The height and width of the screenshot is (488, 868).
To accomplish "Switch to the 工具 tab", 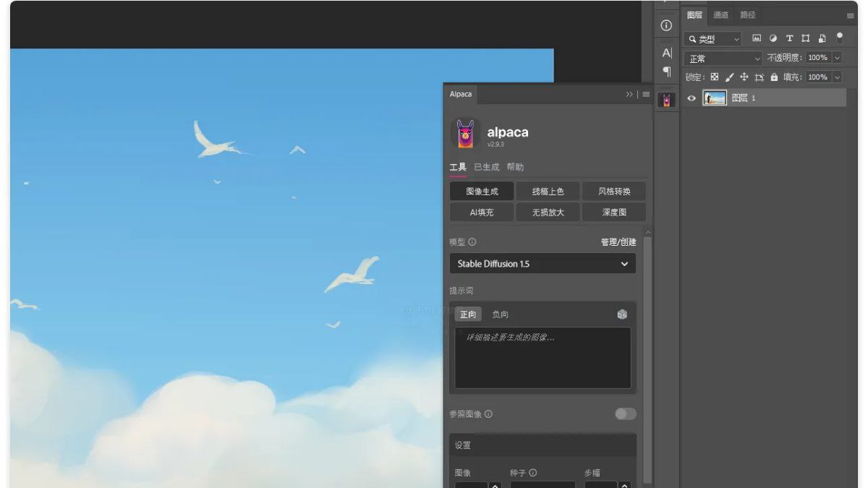I will [x=458, y=167].
